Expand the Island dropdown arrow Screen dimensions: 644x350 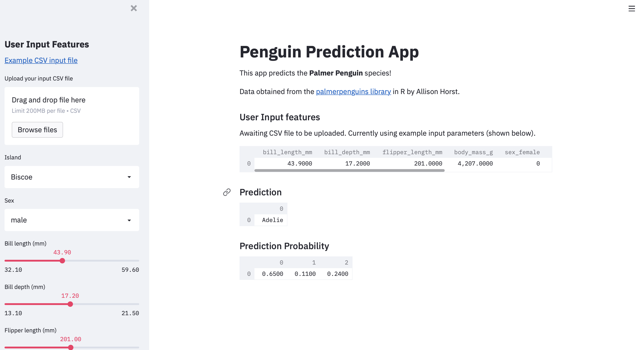(x=129, y=177)
